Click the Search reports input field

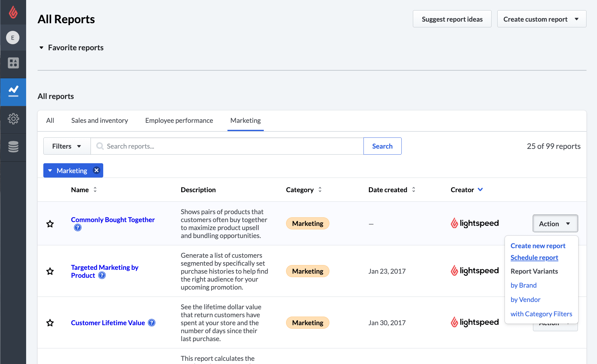coord(227,146)
